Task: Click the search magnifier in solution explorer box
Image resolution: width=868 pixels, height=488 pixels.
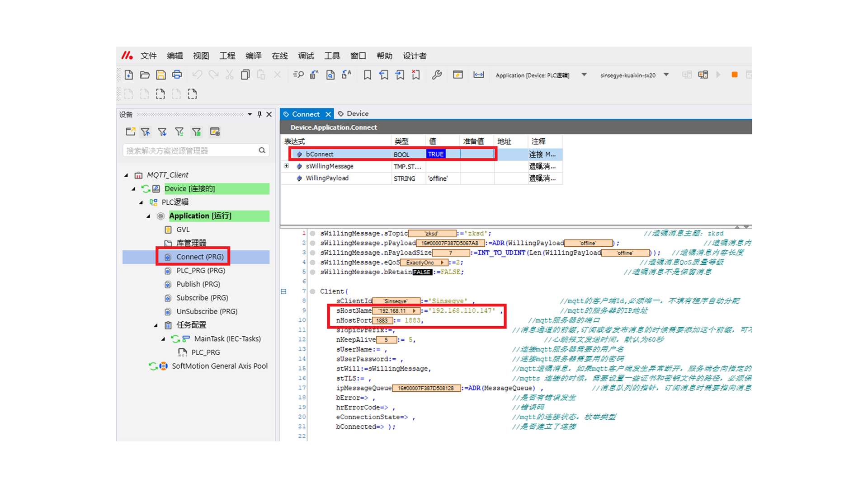Action: [262, 150]
